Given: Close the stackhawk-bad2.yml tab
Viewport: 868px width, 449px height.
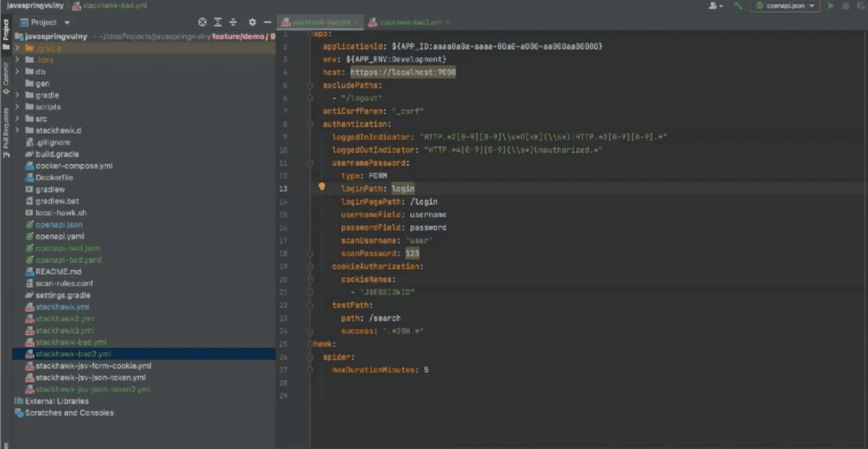Looking at the screenshot, I should (448, 22).
